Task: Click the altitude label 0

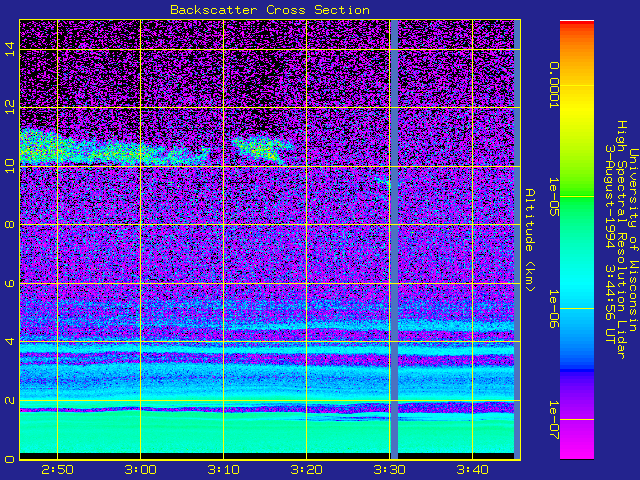Action: (10, 459)
